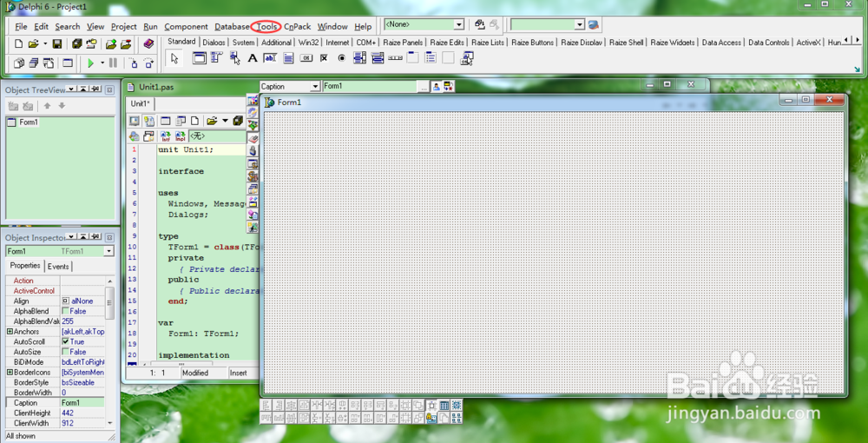Expand the BorderIcons property node

10,373
